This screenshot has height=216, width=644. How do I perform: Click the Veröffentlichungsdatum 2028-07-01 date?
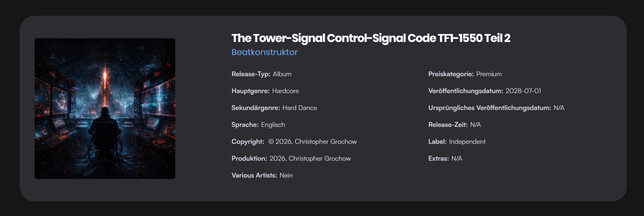click(x=523, y=91)
